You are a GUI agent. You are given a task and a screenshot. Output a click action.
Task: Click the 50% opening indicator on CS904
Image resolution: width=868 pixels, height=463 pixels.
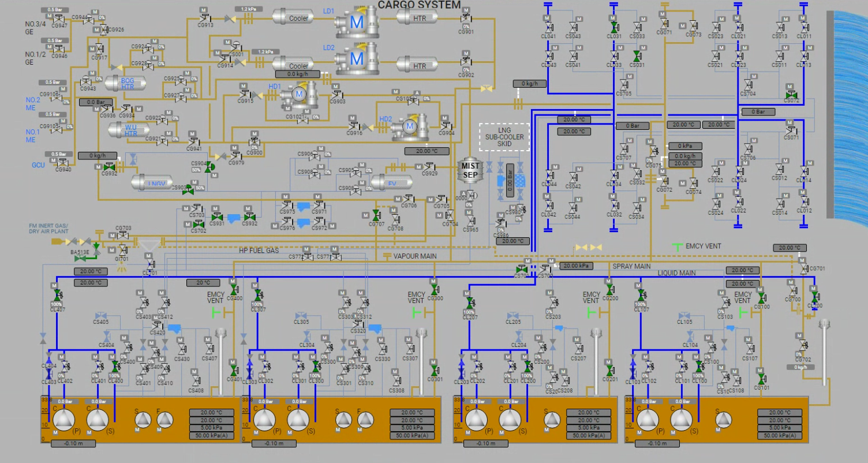click(196, 170)
